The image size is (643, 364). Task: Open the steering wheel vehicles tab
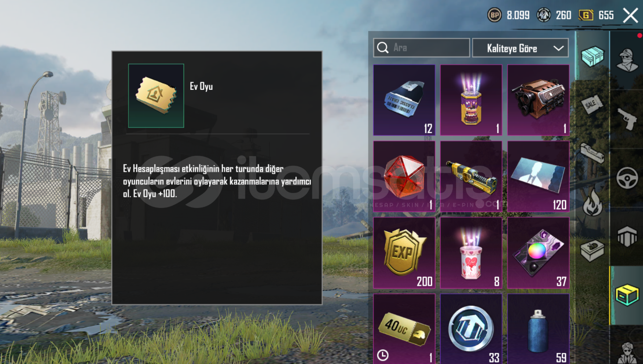pyautogui.click(x=627, y=178)
